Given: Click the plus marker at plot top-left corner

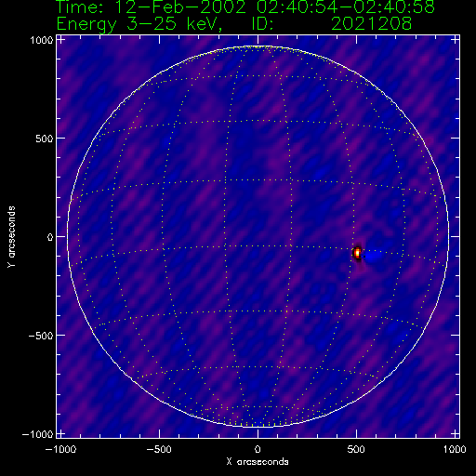Looking at the screenshot, I should tap(61, 40).
